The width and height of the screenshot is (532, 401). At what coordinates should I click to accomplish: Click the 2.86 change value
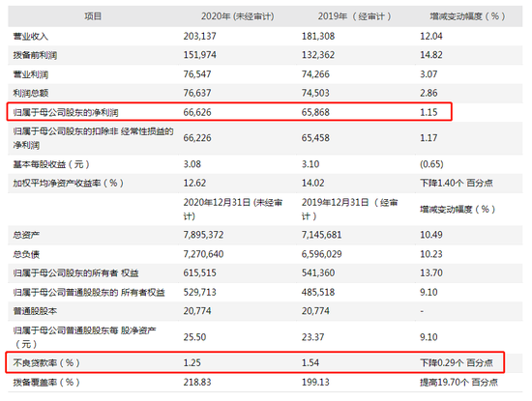(429, 93)
